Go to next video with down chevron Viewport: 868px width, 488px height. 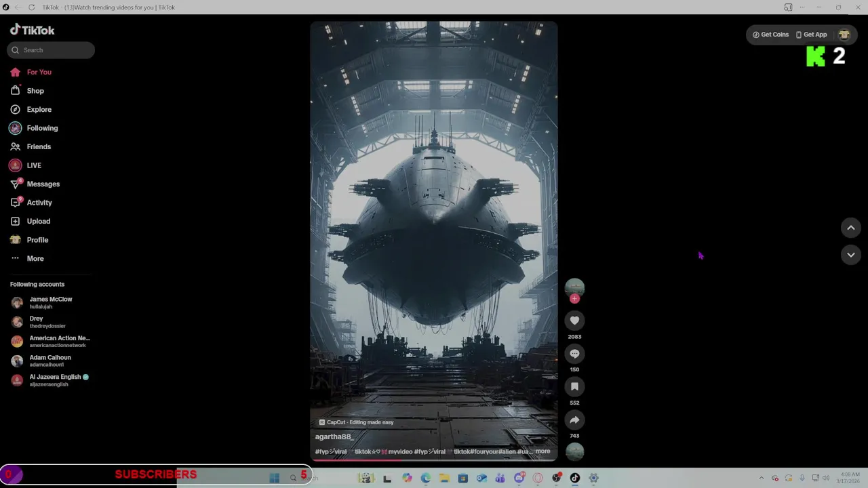tap(850, 255)
